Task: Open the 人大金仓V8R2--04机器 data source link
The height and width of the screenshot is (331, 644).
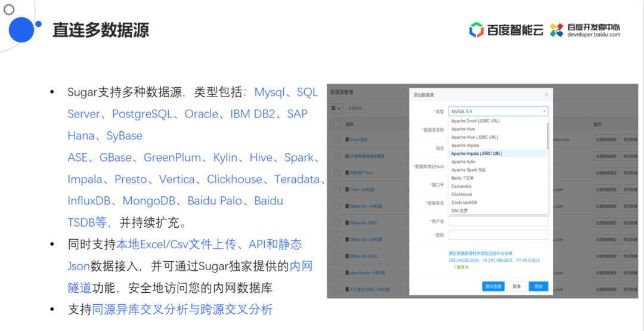Action: (x=370, y=289)
